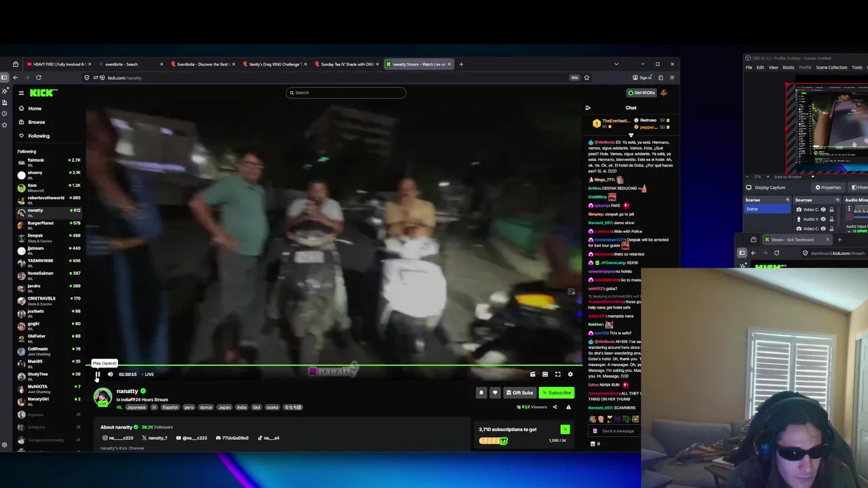This screenshot has width=868, height=488.
Task: Click the Japanese tag under nanatty
Action: [136, 407]
